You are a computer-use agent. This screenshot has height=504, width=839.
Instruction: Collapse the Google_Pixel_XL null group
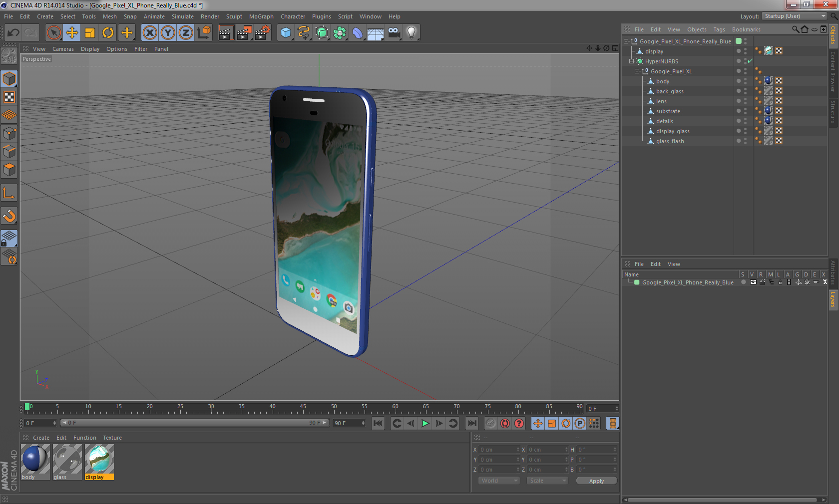637,71
